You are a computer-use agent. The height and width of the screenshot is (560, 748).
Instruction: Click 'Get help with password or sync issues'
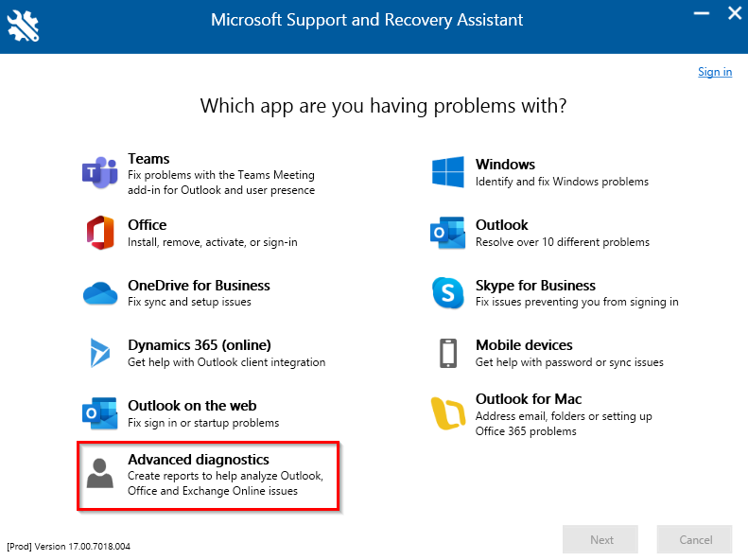coord(569,362)
